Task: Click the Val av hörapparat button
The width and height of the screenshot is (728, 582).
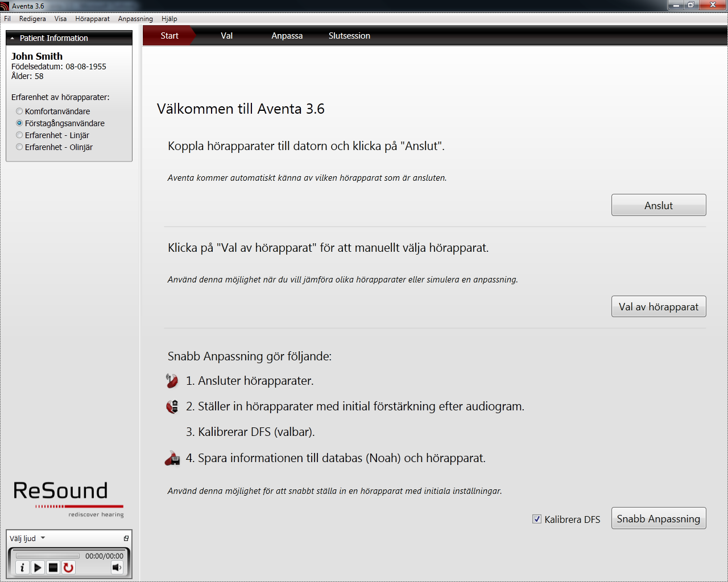Action: (659, 306)
